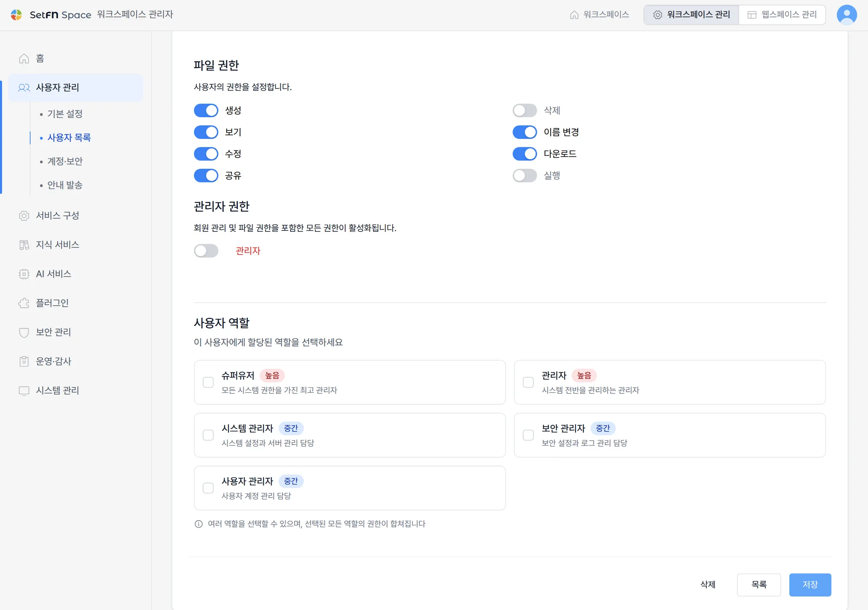The width and height of the screenshot is (868, 610).
Task: Click the 플러그인 puzzle icon
Action: (x=24, y=303)
